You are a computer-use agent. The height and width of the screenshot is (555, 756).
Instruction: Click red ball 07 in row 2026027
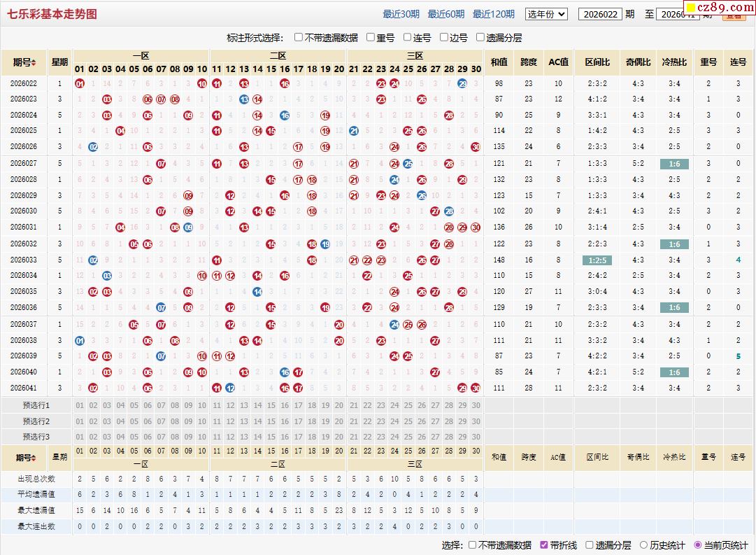pyautogui.click(x=161, y=164)
